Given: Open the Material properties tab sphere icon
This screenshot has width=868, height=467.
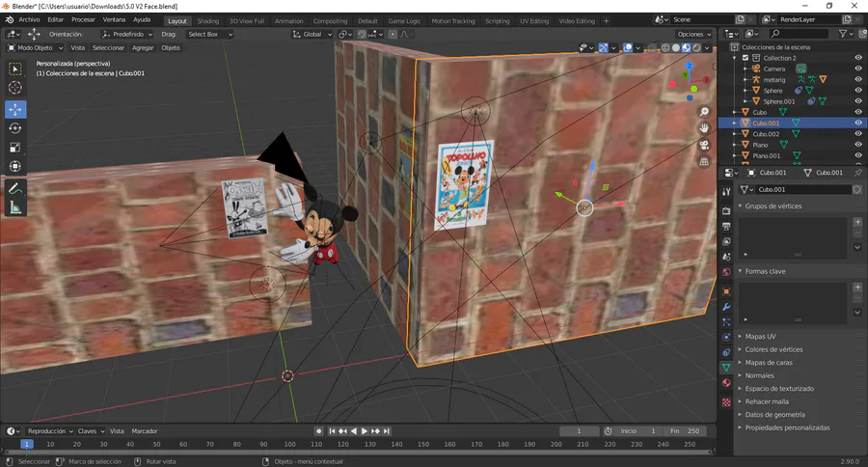Looking at the screenshot, I should coord(726,383).
